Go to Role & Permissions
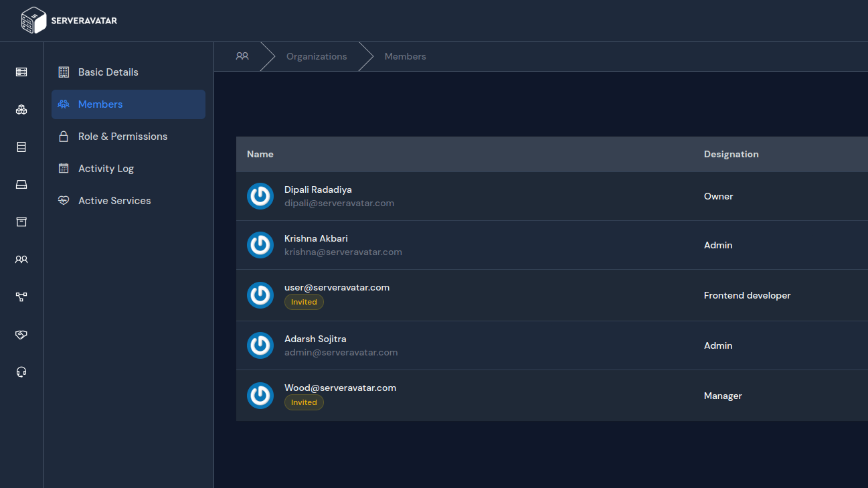This screenshot has width=868, height=488. (x=122, y=137)
